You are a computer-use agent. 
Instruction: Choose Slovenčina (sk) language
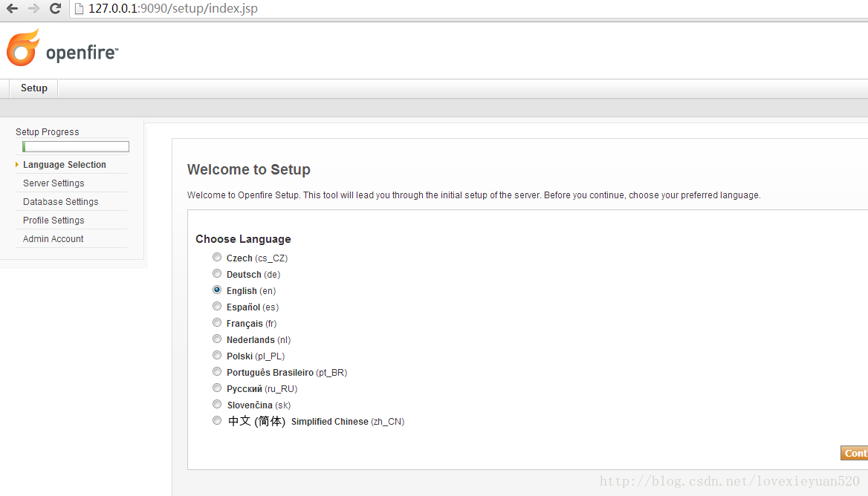(217, 404)
